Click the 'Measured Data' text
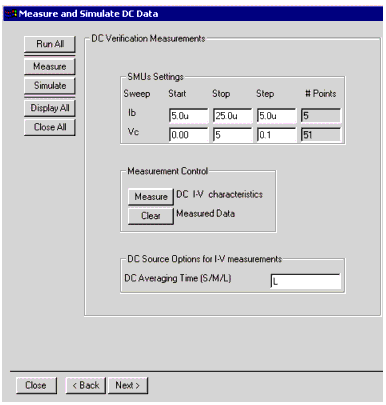This screenshot has width=386, height=405. coord(206,214)
